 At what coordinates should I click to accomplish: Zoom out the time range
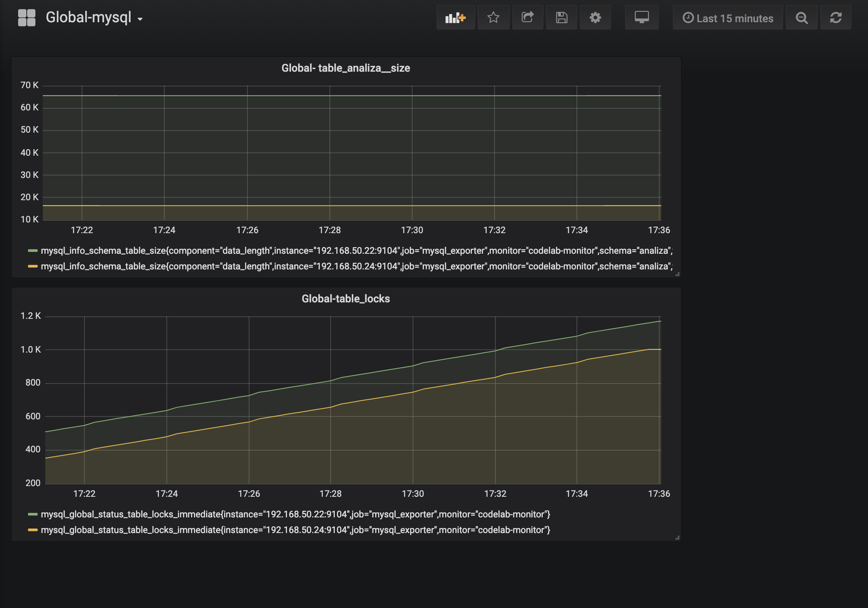[x=801, y=18]
